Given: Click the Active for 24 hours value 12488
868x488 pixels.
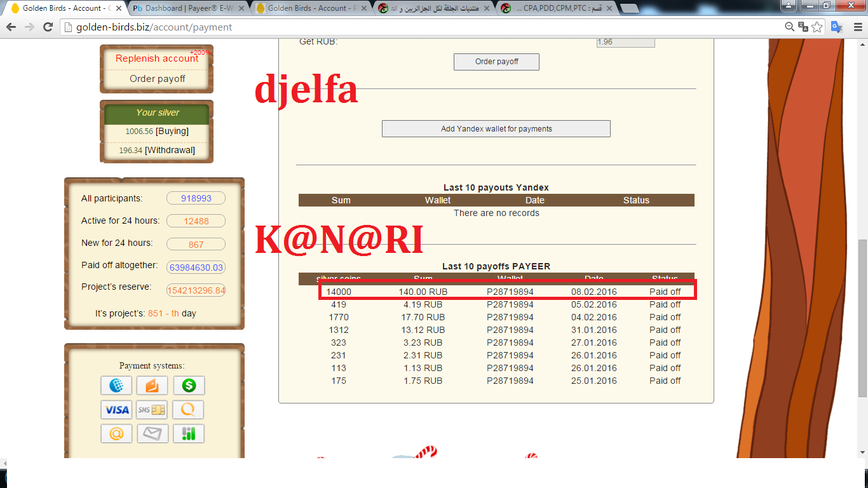Looking at the screenshot, I should click(196, 221).
